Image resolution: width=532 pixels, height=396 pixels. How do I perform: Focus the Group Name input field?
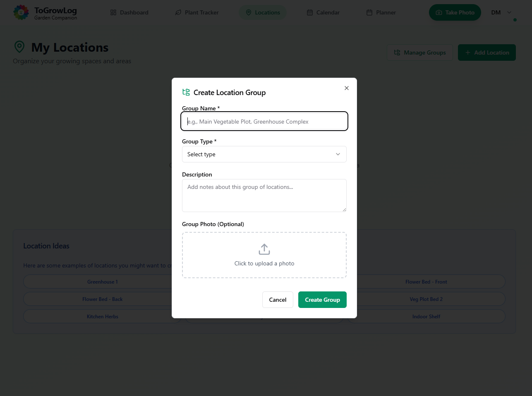click(264, 122)
